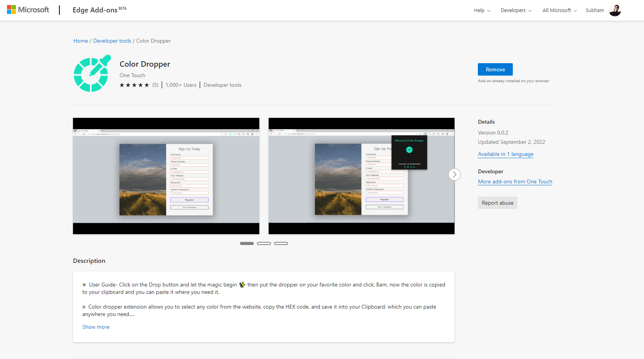Image resolution: width=644 pixels, height=359 pixels.
Task: Open Developer tools category beside user count
Action: (x=222, y=85)
